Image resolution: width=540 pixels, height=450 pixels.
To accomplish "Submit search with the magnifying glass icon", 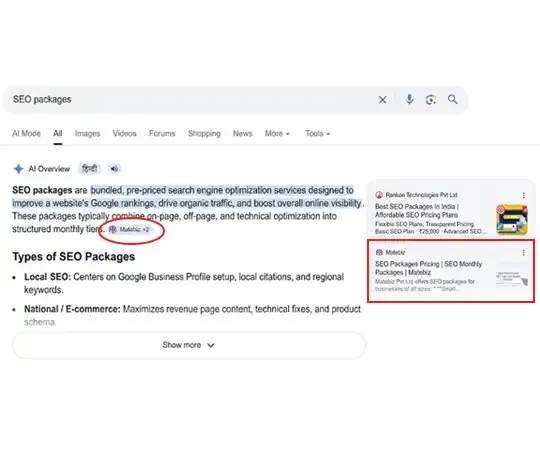I will [x=453, y=100].
